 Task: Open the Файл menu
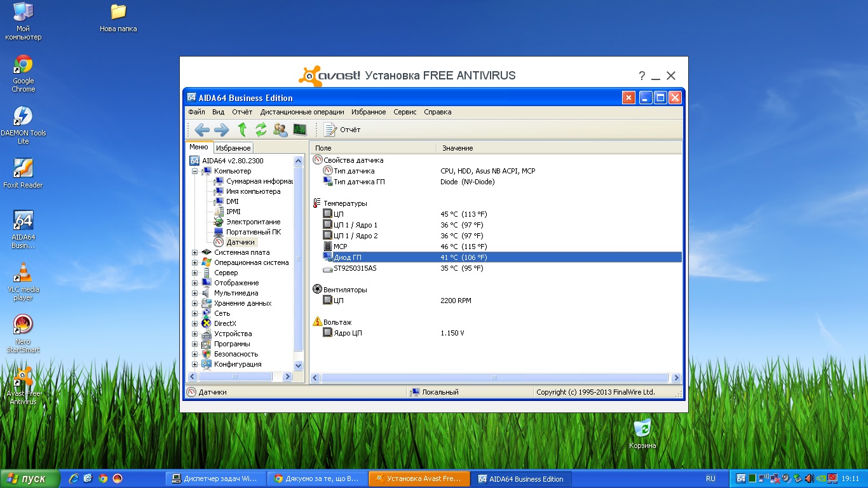196,112
